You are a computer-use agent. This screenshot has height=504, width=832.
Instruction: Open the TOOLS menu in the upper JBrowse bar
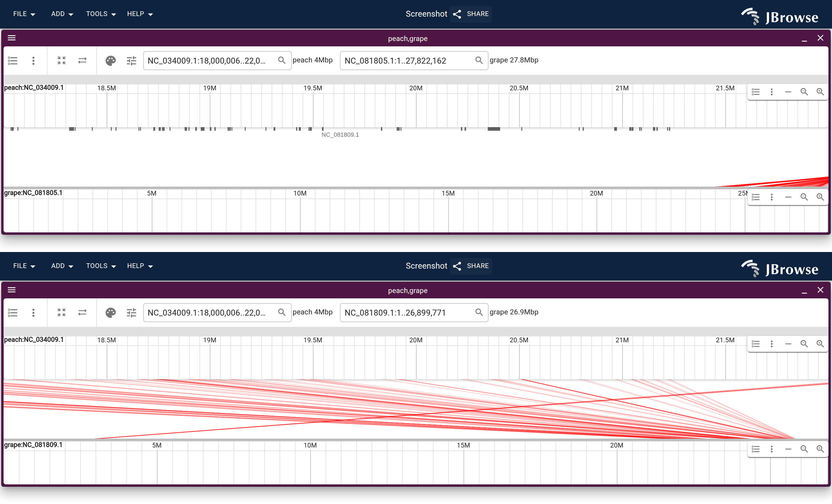point(101,14)
